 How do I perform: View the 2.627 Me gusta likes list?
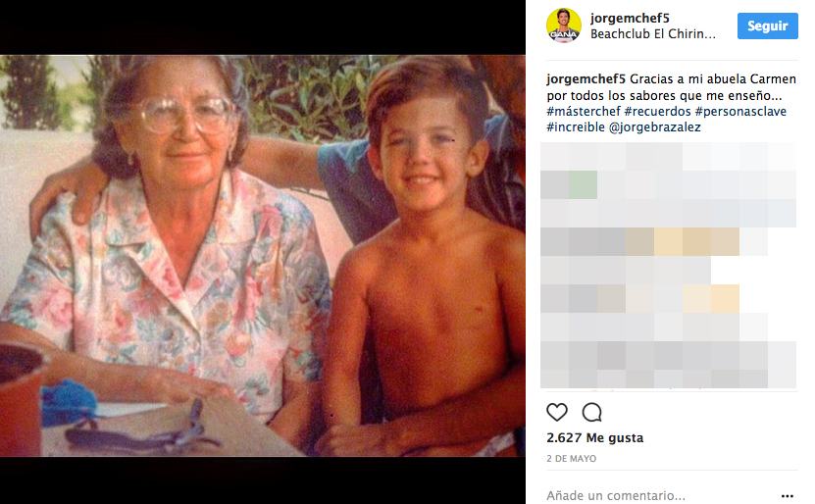click(594, 438)
